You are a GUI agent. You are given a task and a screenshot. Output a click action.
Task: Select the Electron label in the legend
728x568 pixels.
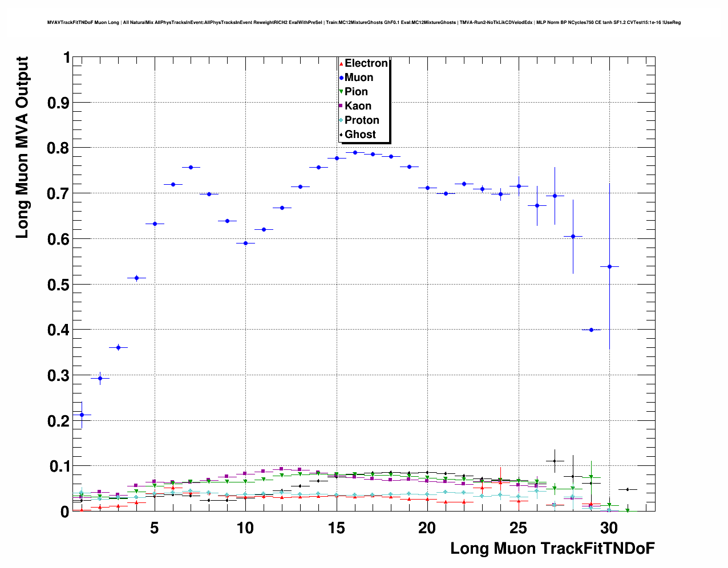coord(366,63)
